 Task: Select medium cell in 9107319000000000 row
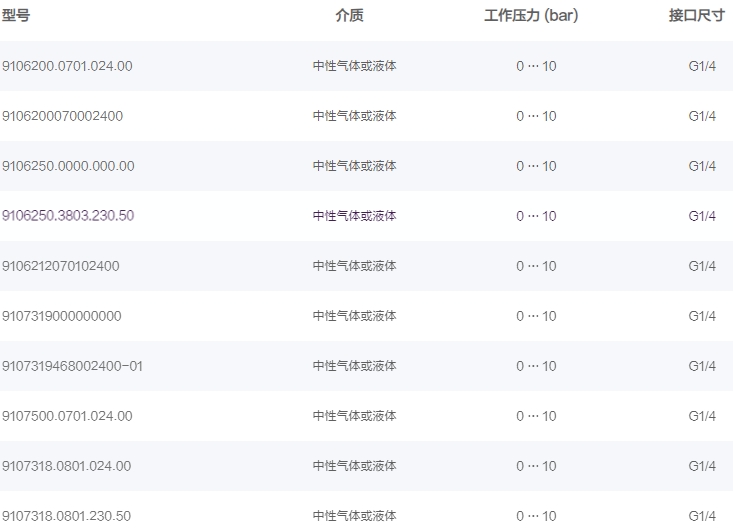click(x=354, y=316)
